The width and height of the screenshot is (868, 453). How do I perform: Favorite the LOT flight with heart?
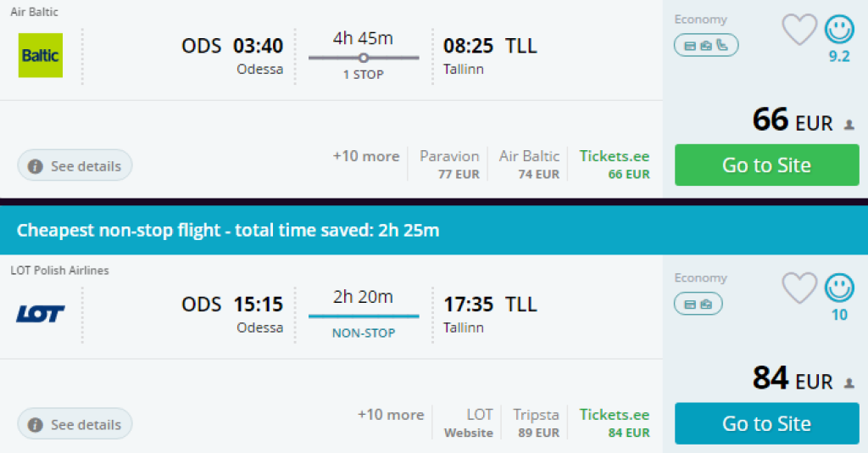click(798, 288)
